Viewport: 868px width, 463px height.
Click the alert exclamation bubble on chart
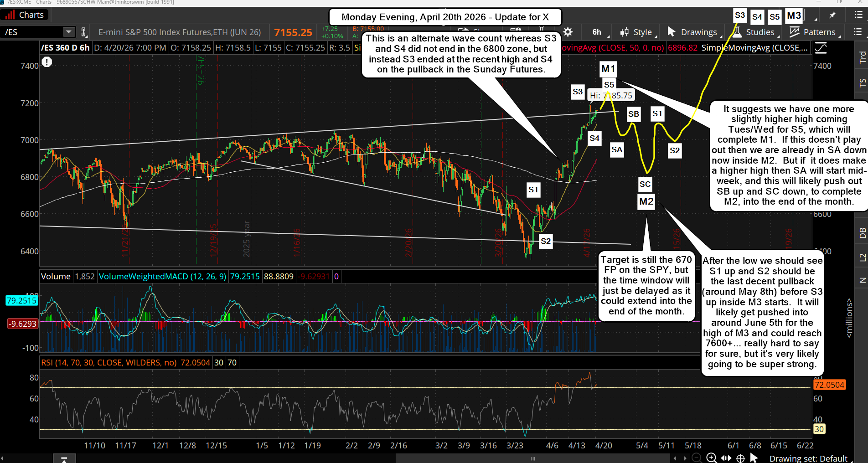[47, 62]
